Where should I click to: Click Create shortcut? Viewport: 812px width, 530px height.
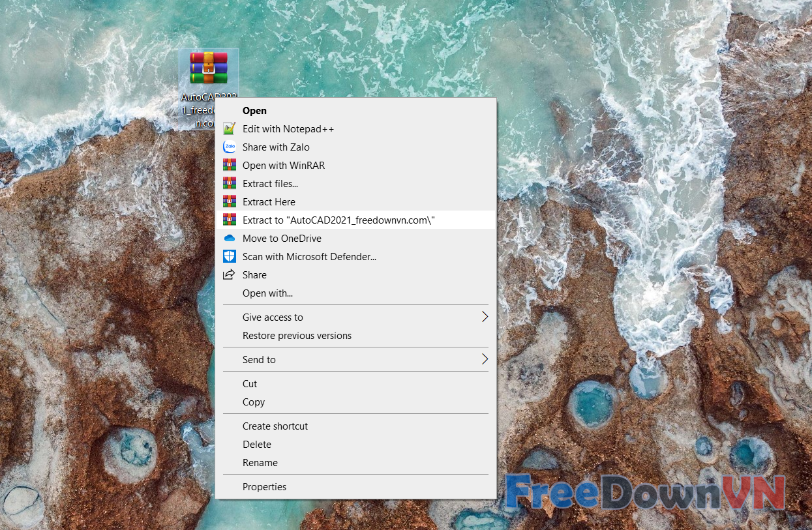tap(275, 426)
